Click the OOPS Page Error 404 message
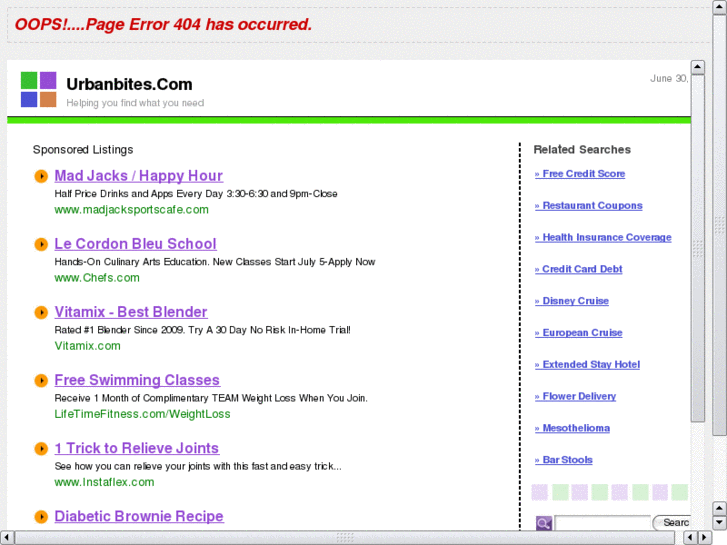Screen dimensions: 727x545 click(x=163, y=24)
